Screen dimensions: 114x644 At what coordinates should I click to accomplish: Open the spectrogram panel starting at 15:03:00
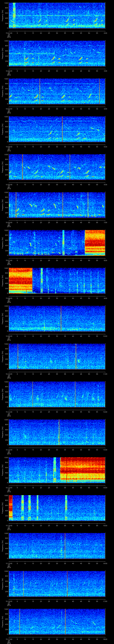pos(57,91)
